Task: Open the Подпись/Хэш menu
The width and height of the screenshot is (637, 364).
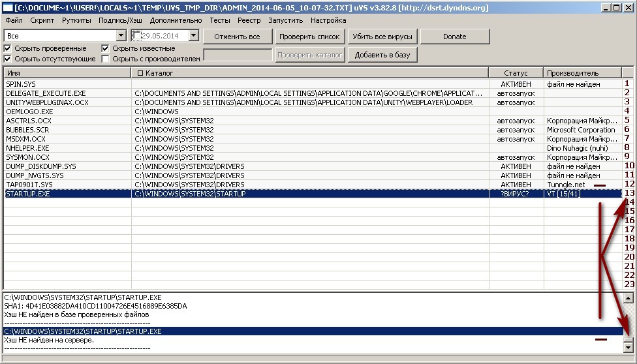Action: pos(120,20)
